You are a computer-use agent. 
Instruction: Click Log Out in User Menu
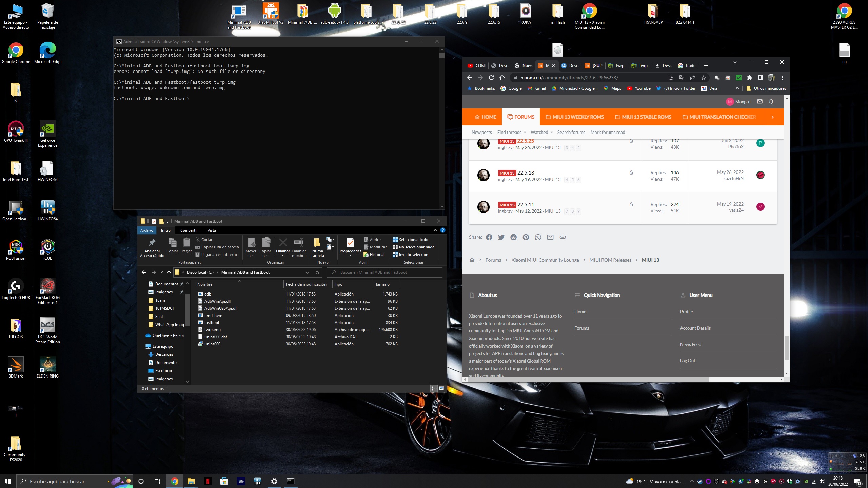688,361
